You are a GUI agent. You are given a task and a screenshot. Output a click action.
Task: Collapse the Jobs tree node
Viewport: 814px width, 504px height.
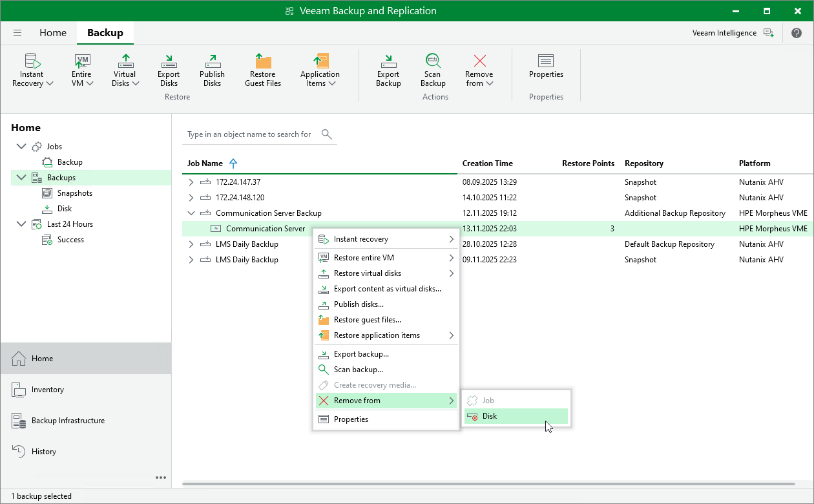pos(22,147)
